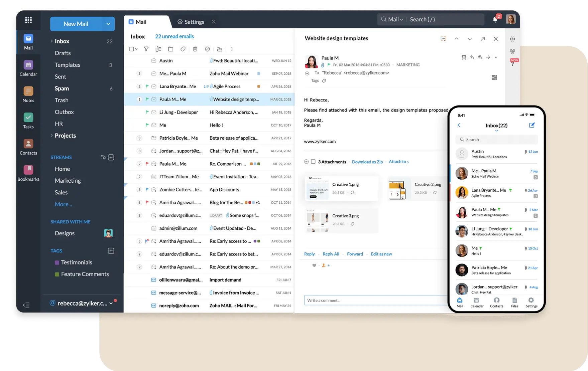Toggle the select-all emails checkbox
This screenshot has height=371, width=588.
click(x=132, y=49)
